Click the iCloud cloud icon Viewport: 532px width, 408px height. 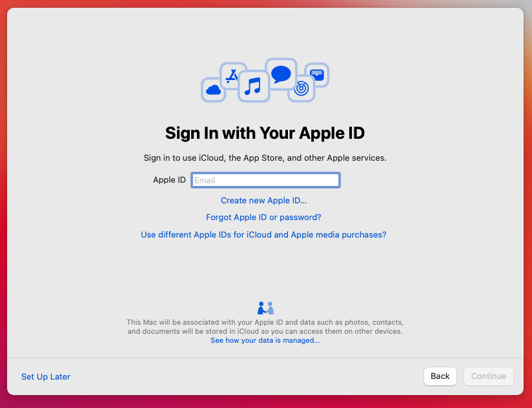214,90
